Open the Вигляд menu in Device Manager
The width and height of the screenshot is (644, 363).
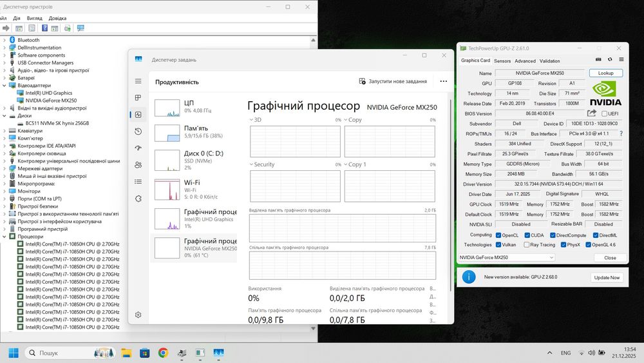point(35,18)
